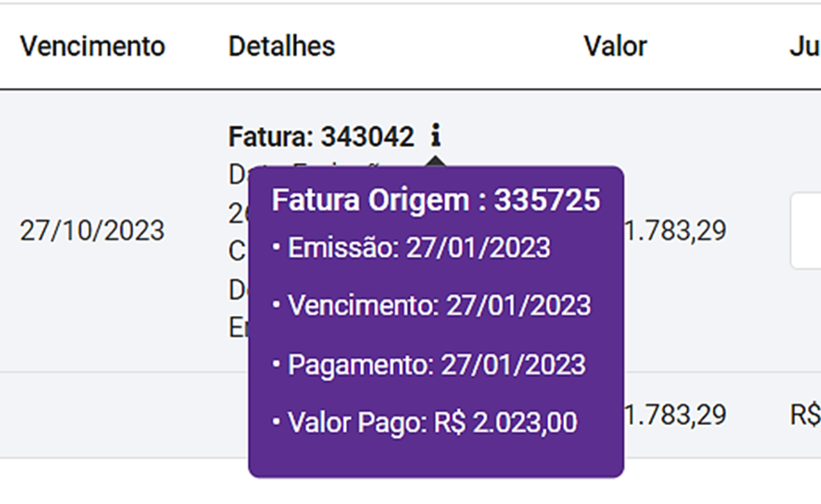Click the Fatura Origem : 335725 tooltip title
The image size is (821, 504).
[x=435, y=200]
